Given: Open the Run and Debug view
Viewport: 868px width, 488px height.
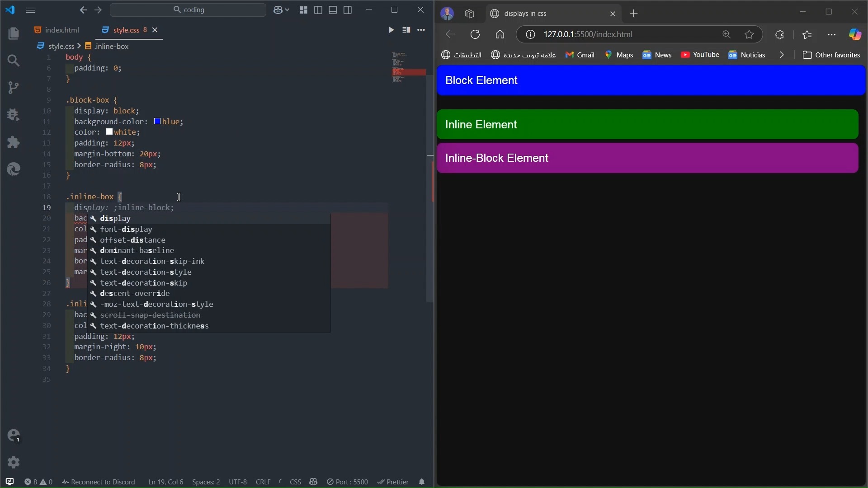Looking at the screenshot, I should (14, 115).
